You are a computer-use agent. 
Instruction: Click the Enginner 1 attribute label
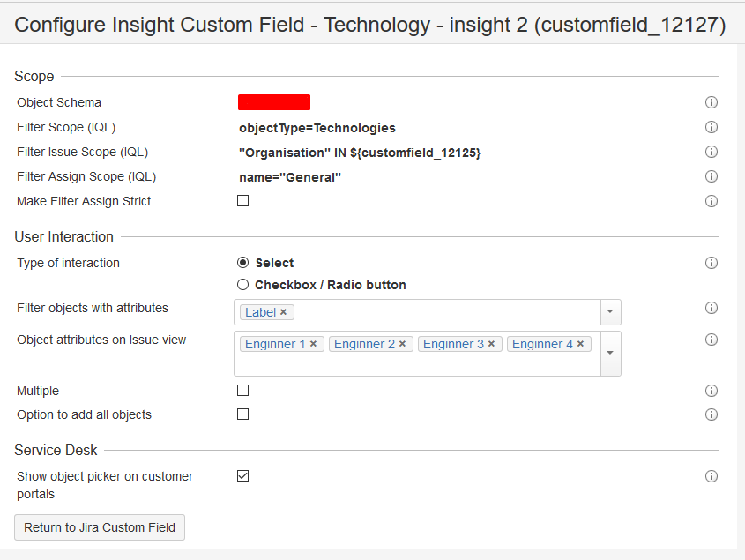tap(275, 344)
